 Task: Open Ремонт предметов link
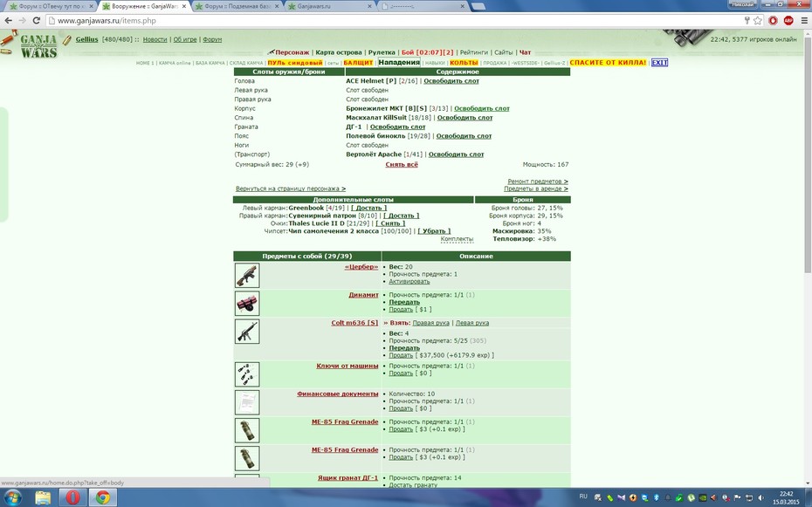tap(538, 182)
